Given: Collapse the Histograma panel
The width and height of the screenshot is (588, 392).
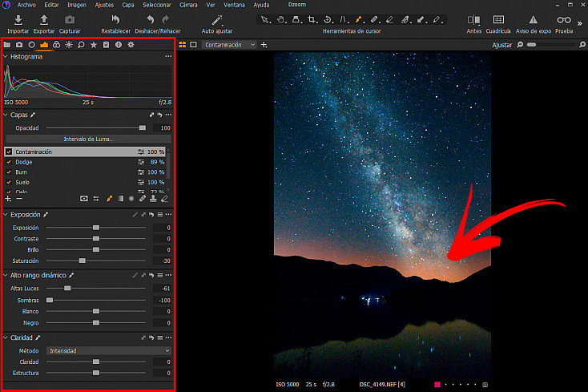Looking at the screenshot, I should pos(6,57).
